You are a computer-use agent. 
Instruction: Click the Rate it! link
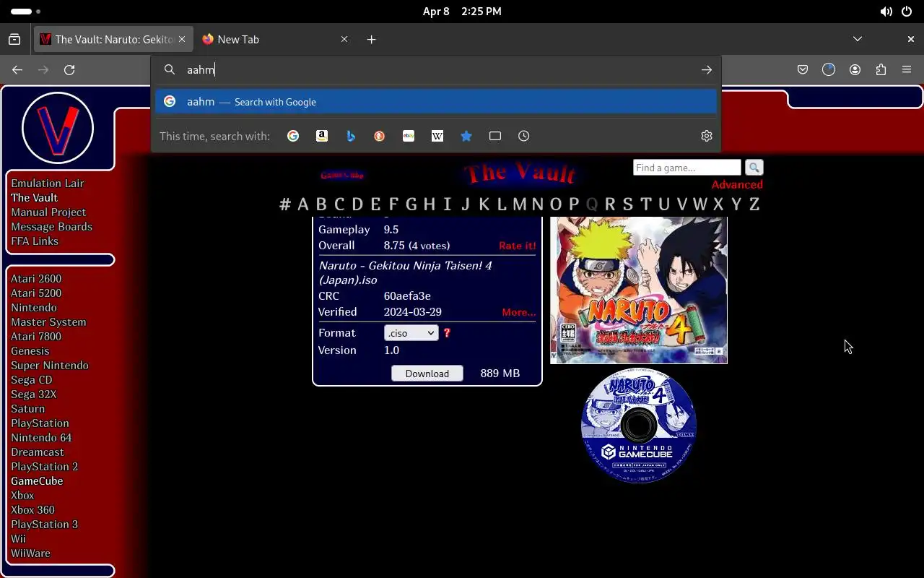point(518,246)
